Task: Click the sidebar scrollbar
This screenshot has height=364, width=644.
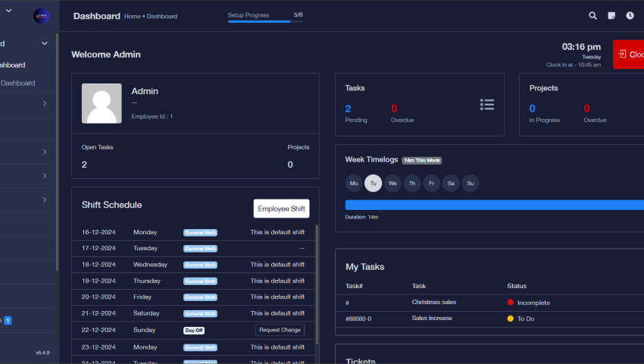Action: (x=57, y=152)
